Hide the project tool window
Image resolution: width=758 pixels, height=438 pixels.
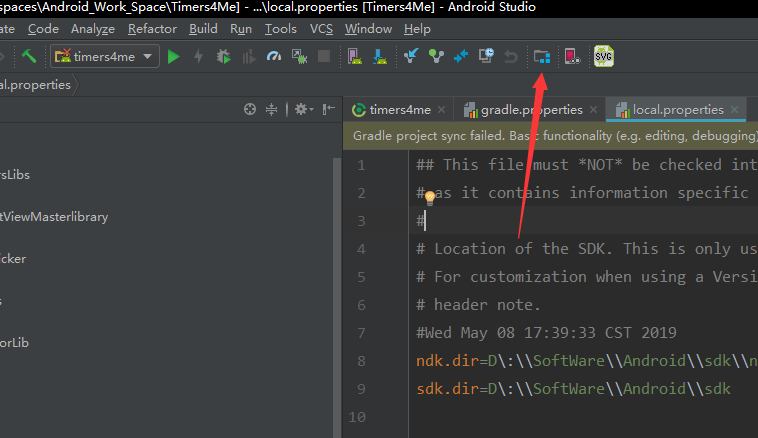pos(329,109)
